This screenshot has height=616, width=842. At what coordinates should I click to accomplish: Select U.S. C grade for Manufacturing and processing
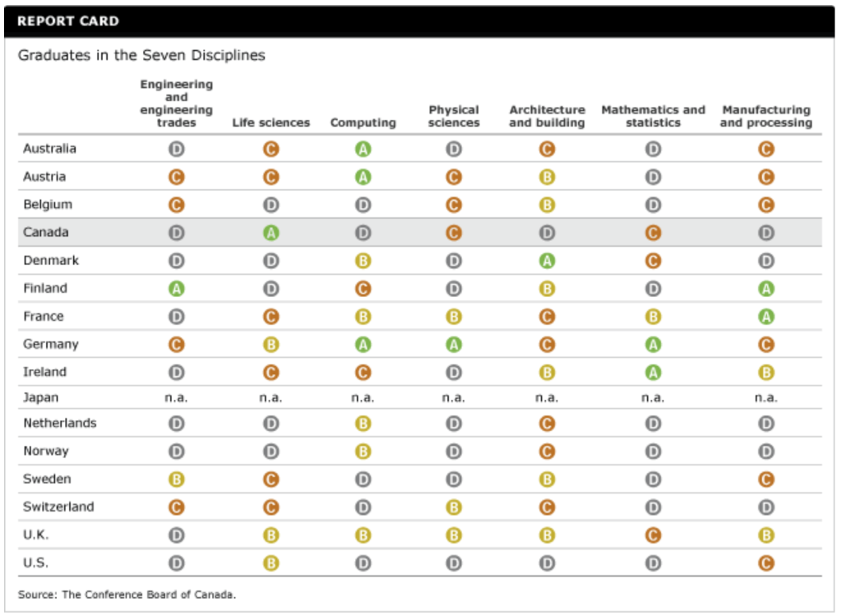pyautogui.click(x=766, y=563)
